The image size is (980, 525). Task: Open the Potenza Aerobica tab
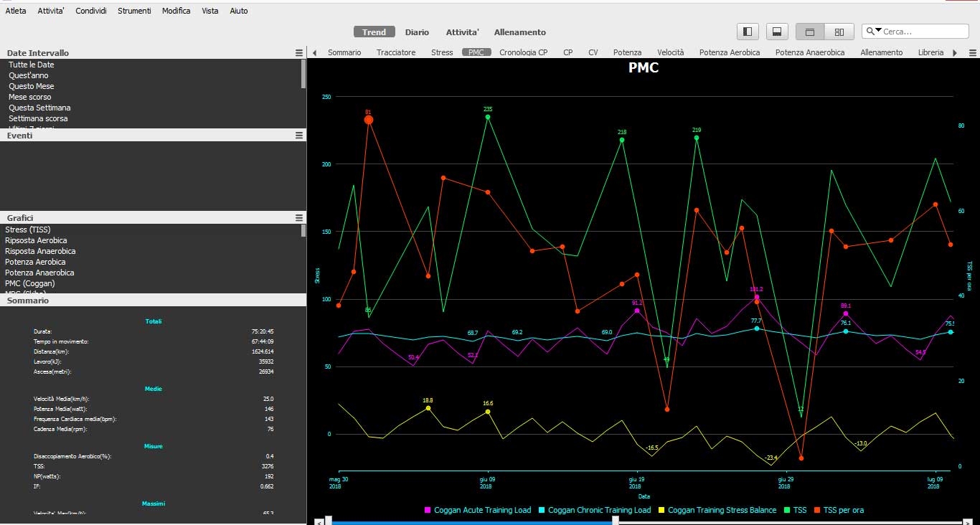pos(730,52)
